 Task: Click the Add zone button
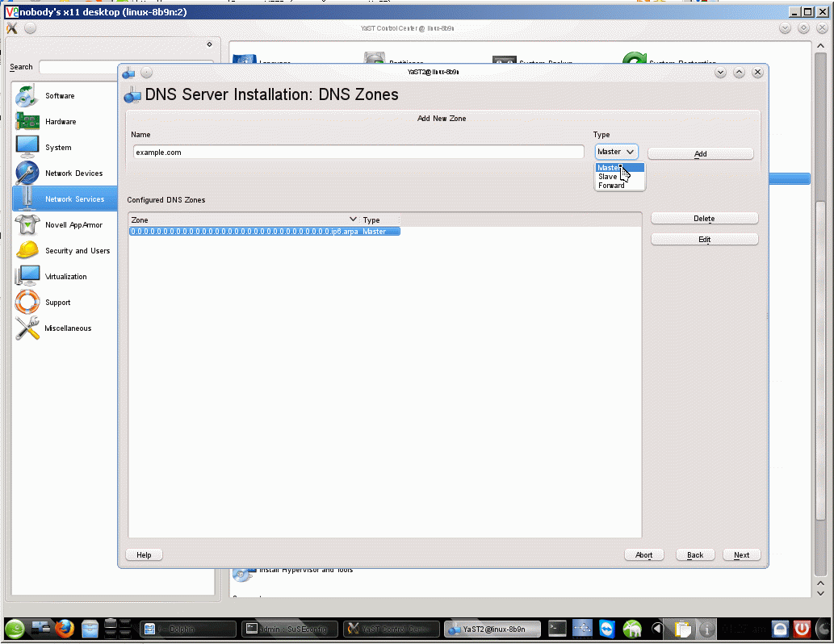700,153
